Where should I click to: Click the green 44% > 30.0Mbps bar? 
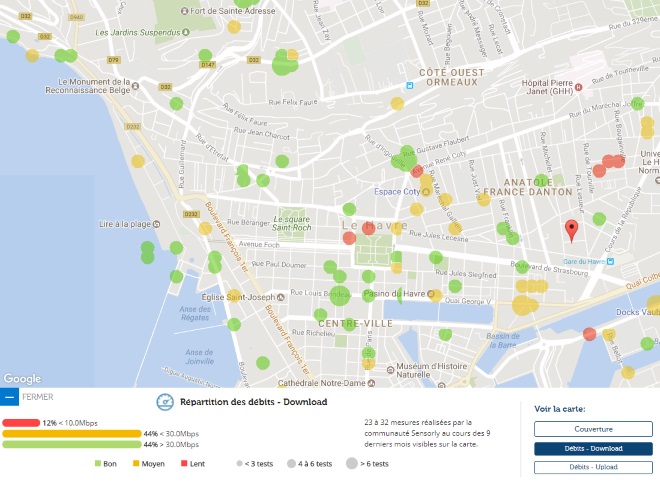tap(72, 444)
